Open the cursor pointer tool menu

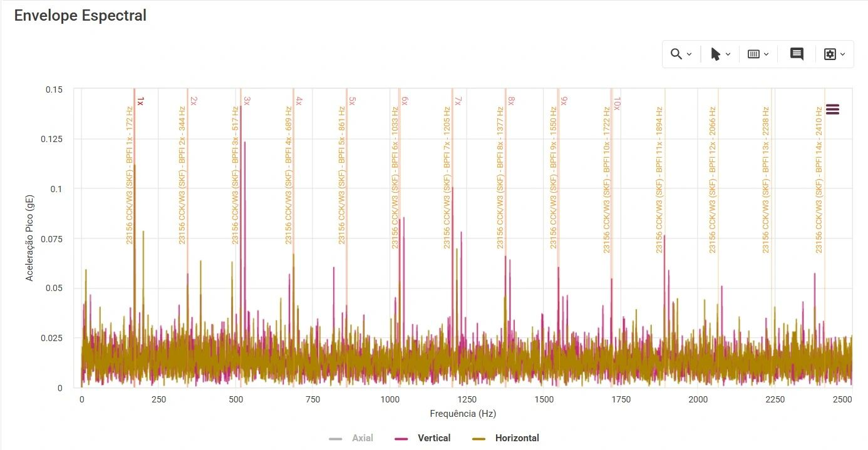pos(720,54)
